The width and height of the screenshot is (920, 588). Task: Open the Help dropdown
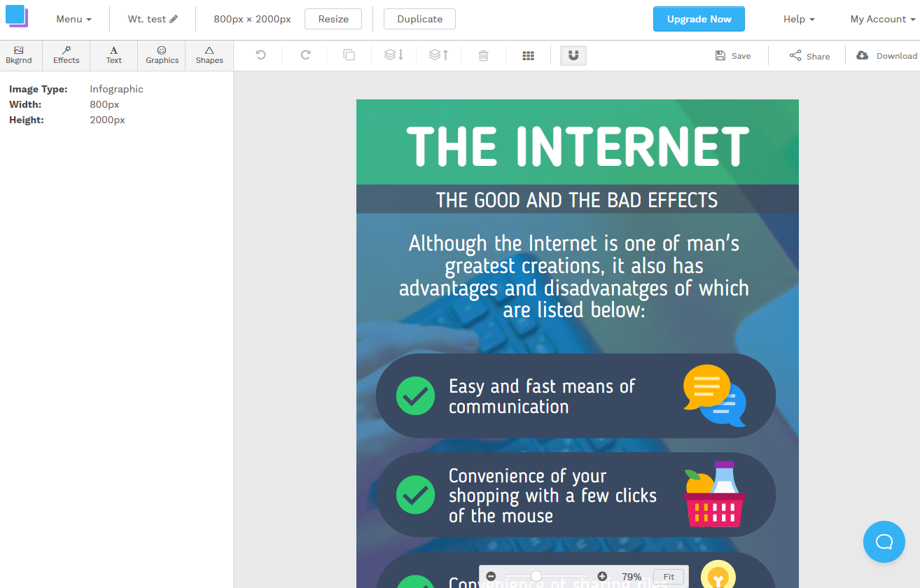[799, 19]
